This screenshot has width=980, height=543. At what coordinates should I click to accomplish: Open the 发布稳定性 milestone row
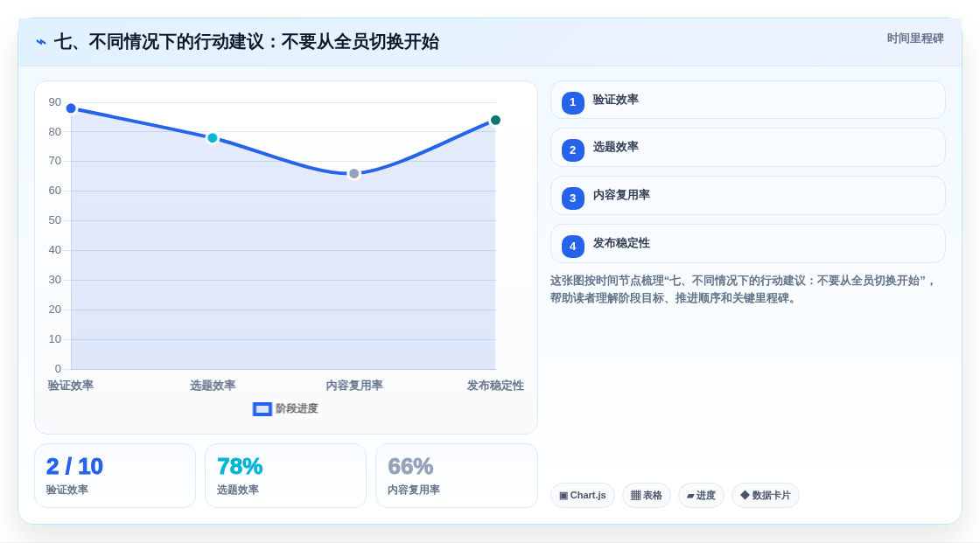(x=747, y=244)
